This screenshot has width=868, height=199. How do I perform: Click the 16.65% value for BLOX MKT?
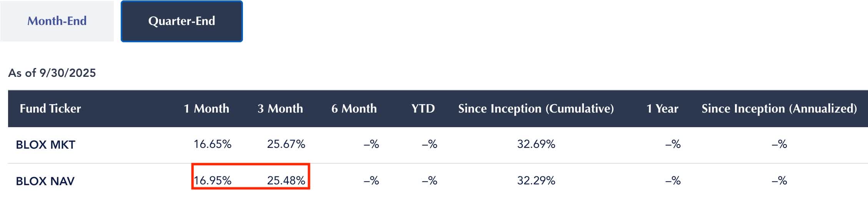(x=213, y=144)
